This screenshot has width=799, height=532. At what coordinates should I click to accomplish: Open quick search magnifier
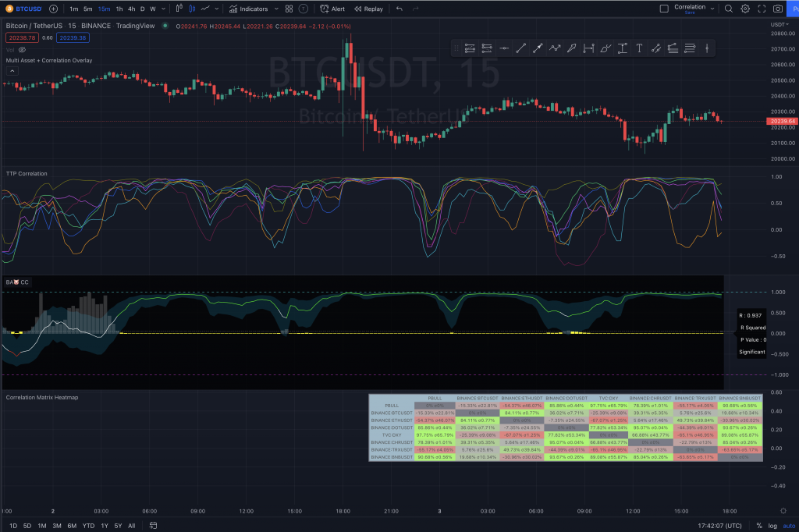[x=729, y=9]
